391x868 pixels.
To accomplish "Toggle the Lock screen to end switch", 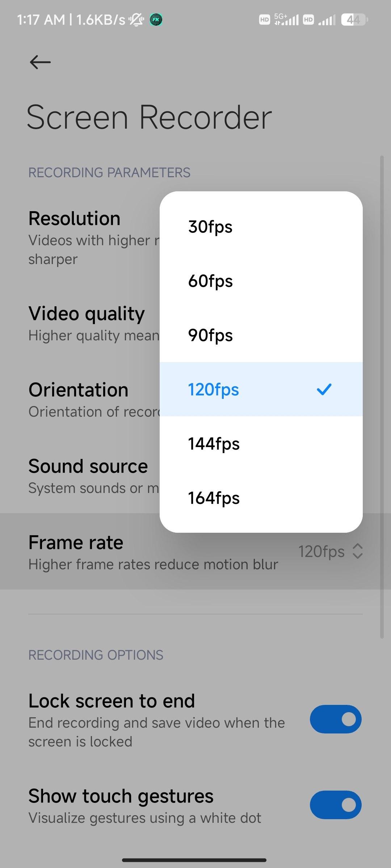I will [335, 719].
